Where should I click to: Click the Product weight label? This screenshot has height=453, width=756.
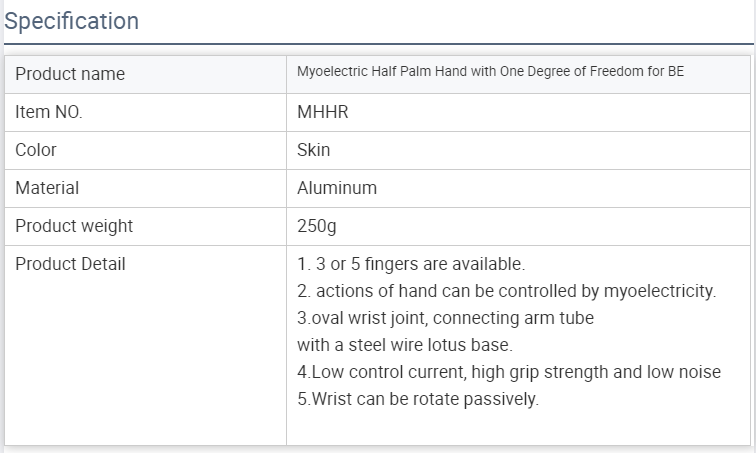[74, 226]
